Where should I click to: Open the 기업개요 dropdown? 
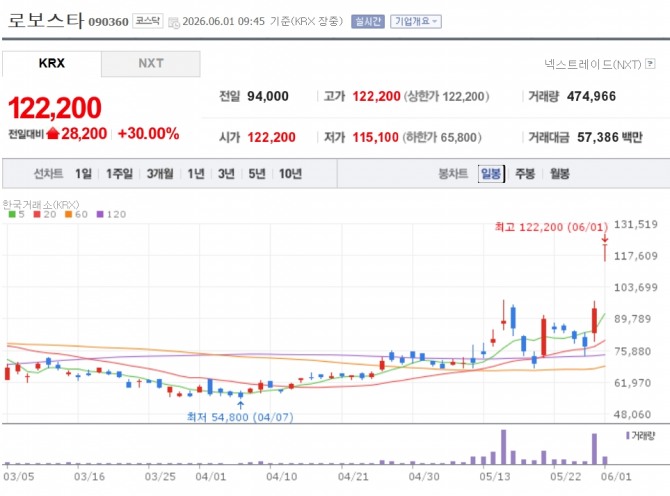tap(415, 21)
